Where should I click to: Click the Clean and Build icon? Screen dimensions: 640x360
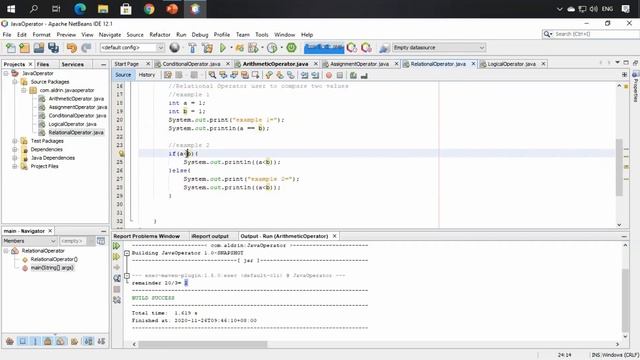pyautogui.click(x=207, y=48)
